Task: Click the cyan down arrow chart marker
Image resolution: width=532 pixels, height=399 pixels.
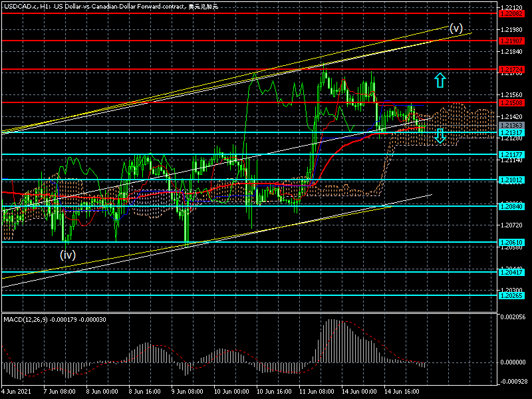Action: pyautogui.click(x=440, y=136)
